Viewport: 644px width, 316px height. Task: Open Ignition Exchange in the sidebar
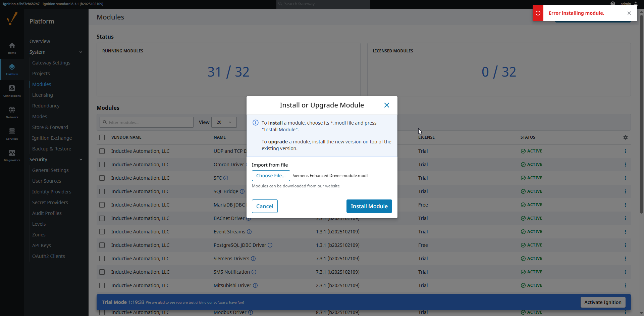(52, 138)
